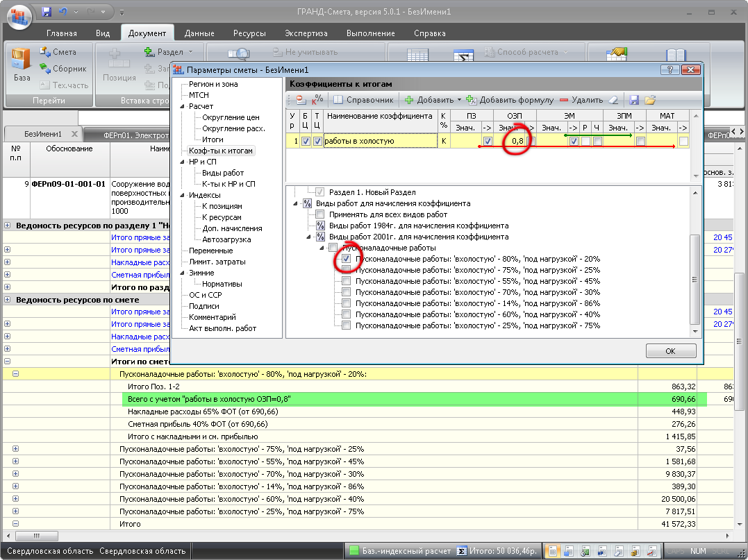748x560 pixels.
Task: Check 'Применять для всех видов работ' checkbox
Action: (320, 214)
